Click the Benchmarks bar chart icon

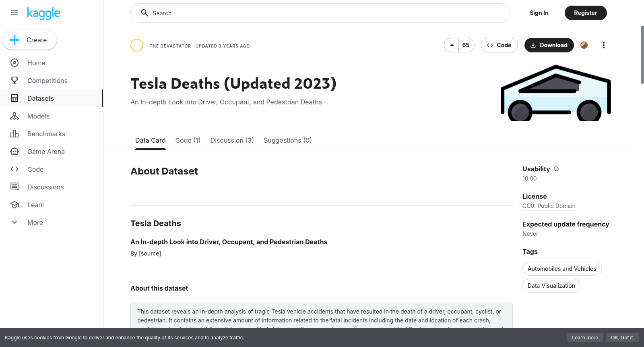[x=14, y=134]
